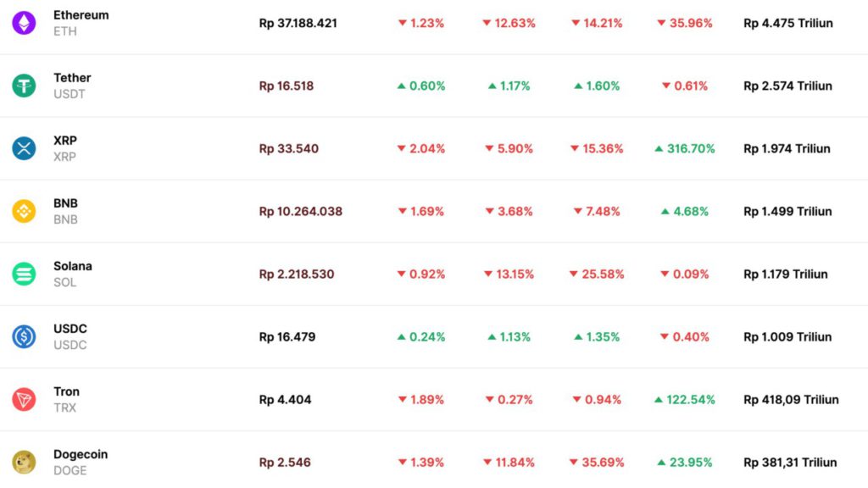Screen dimensions: 868x488
Task: Click the BNB price Rp 10.264.038
Action: point(301,211)
